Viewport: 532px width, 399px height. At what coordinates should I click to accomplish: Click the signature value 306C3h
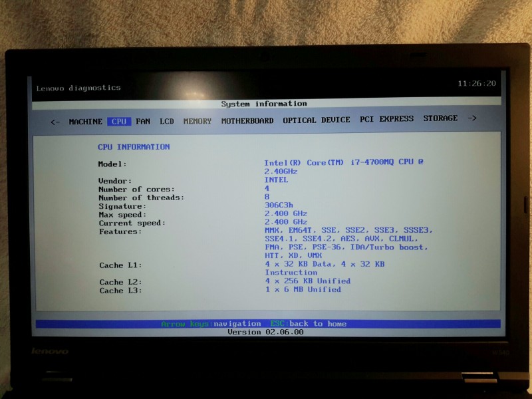tap(279, 205)
